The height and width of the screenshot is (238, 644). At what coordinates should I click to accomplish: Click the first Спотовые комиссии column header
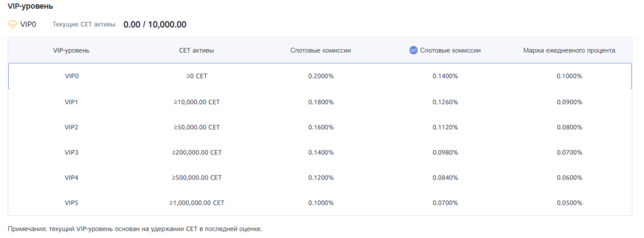[321, 50]
